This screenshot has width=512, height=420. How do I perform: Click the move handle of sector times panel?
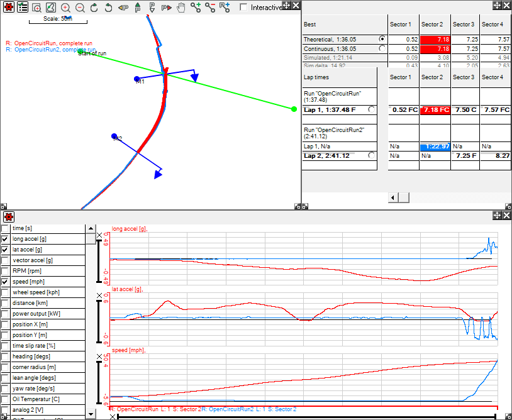[496, 5]
